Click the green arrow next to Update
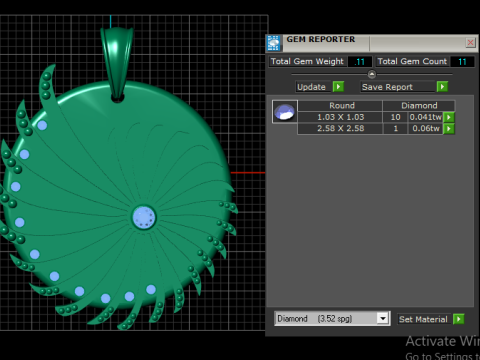 click(x=338, y=87)
